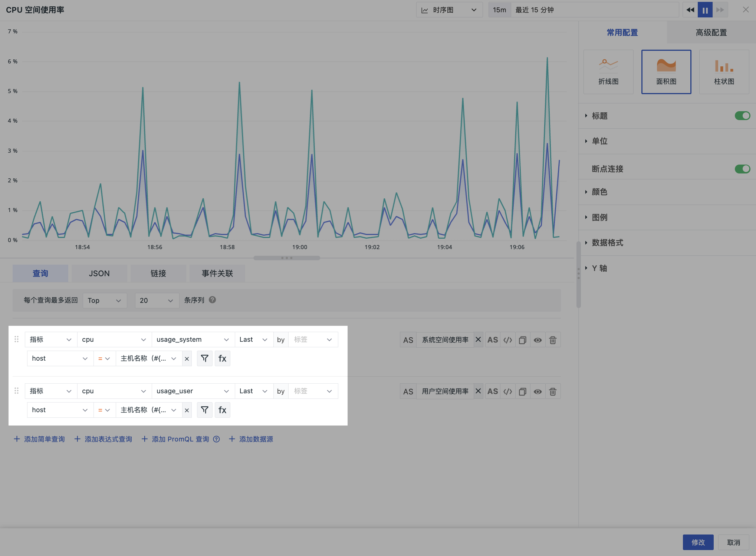Clear alias 系统空间使用率 with X icon

tap(478, 340)
